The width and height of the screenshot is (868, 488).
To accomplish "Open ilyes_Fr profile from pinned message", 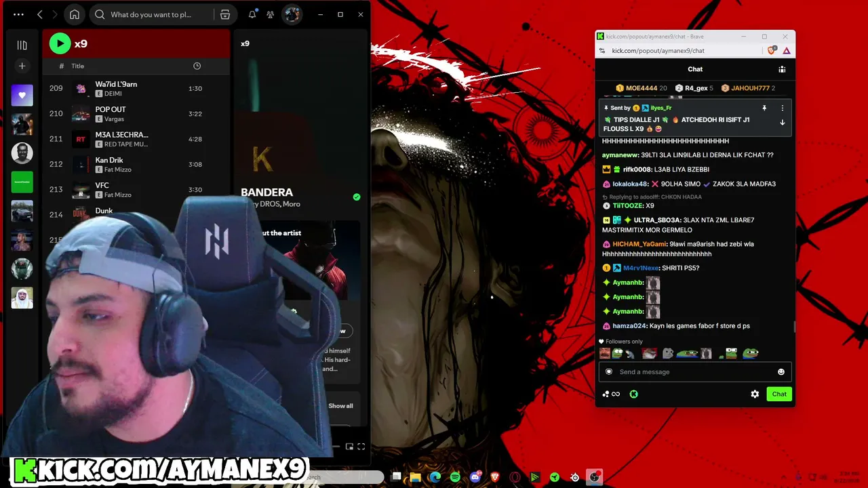I will point(661,108).
